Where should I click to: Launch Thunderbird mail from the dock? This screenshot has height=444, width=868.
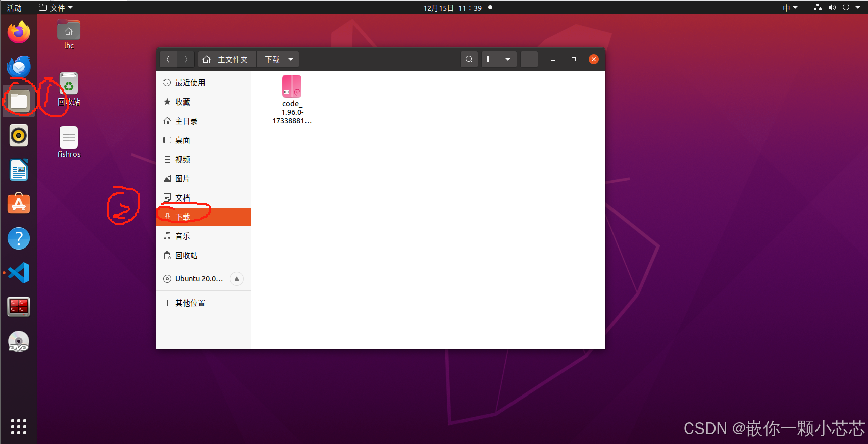pos(19,67)
